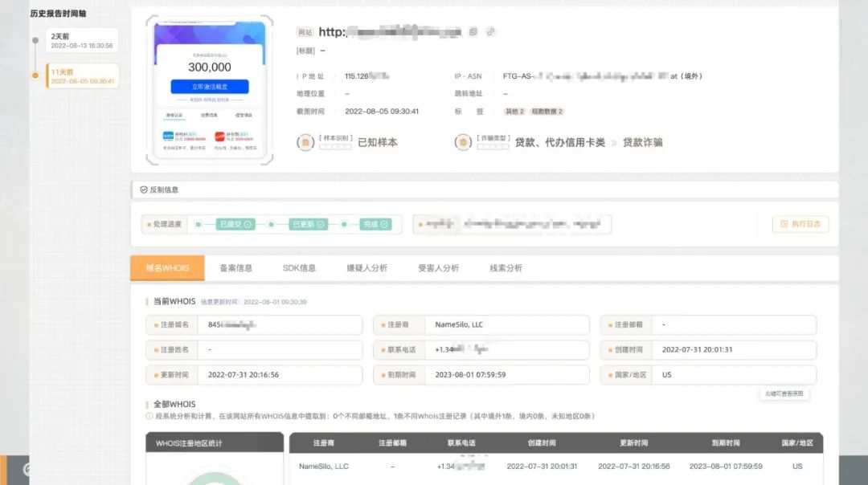Image resolution: width=868 pixels, height=485 pixels.
Task: Open the phone screenshot thumbnail
Action: click(x=210, y=90)
